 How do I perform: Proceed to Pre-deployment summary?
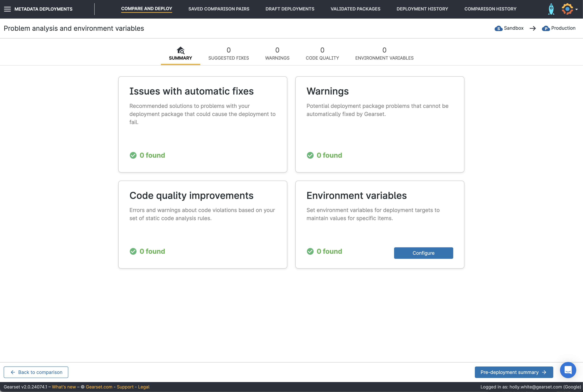[x=514, y=372]
